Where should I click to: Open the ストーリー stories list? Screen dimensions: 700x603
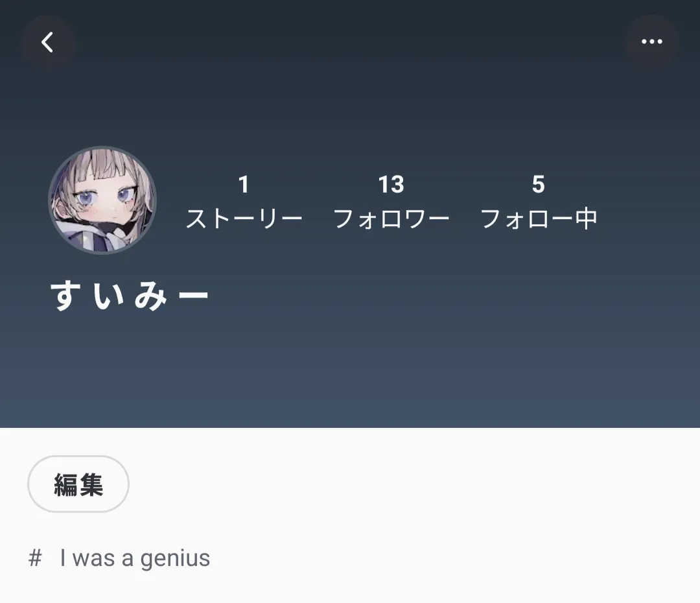click(x=244, y=219)
